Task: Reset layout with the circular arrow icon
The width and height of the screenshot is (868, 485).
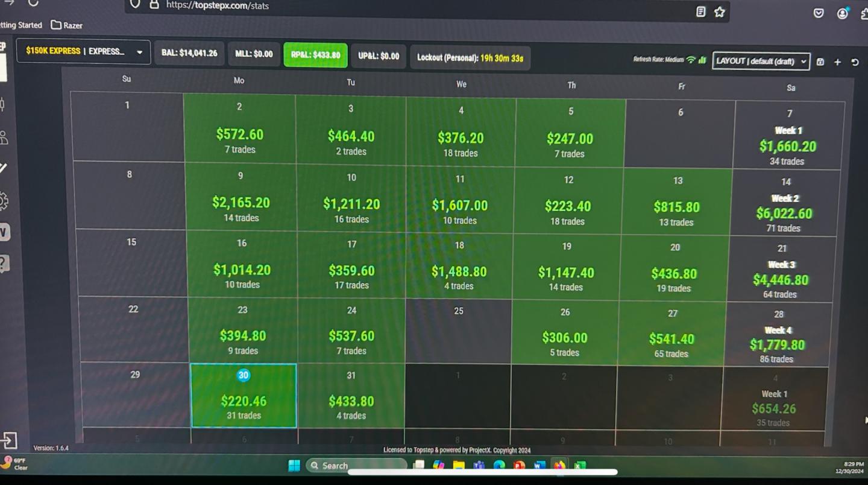Action: [x=855, y=62]
